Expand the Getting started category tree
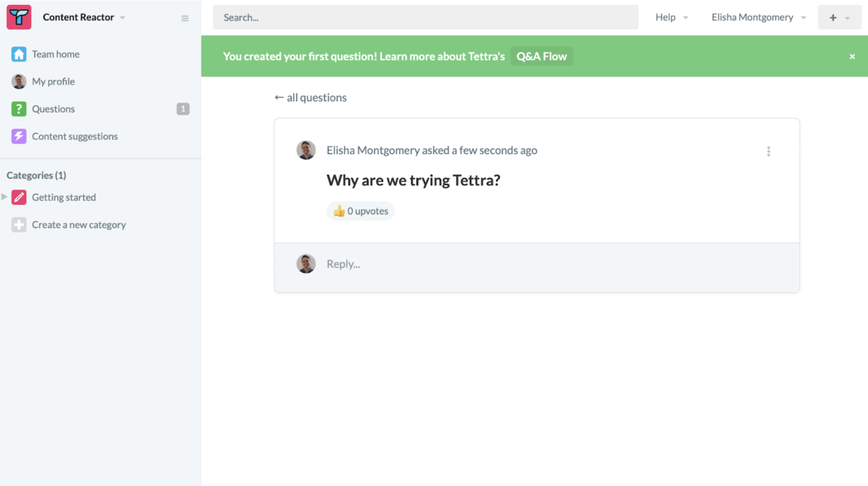 4,197
